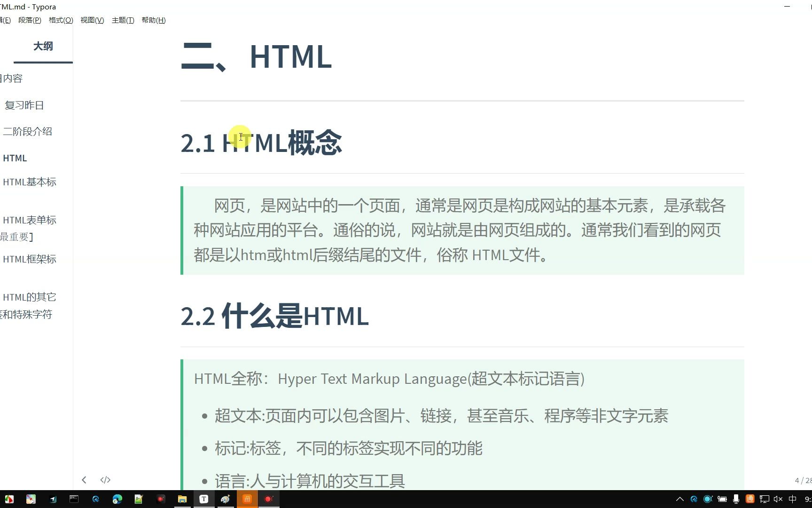Open the 段落(P) menu
This screenshot has width=812, height=508.
click(x=30, y=20)
